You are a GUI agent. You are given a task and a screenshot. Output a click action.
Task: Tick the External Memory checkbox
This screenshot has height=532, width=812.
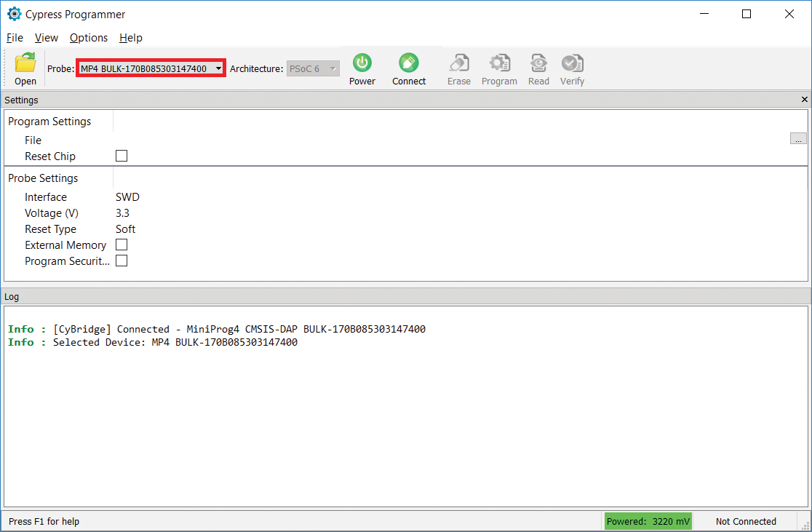[x=122, y=245]
